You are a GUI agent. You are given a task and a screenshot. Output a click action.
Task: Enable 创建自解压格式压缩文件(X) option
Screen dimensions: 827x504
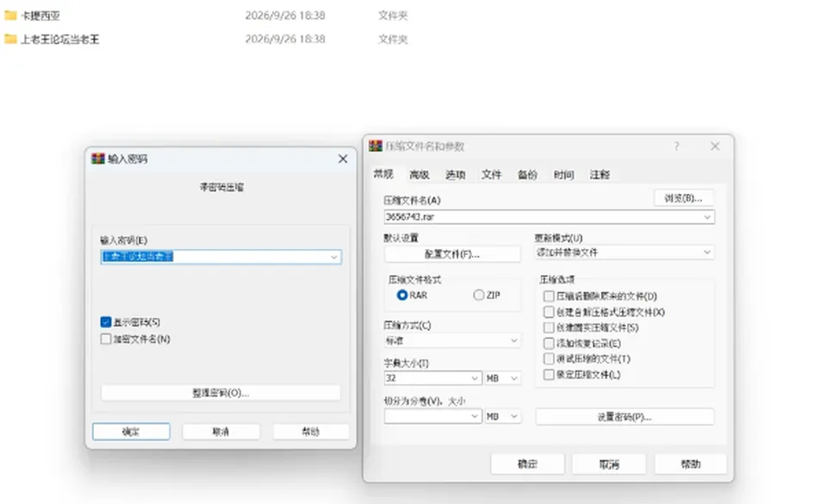549,312
